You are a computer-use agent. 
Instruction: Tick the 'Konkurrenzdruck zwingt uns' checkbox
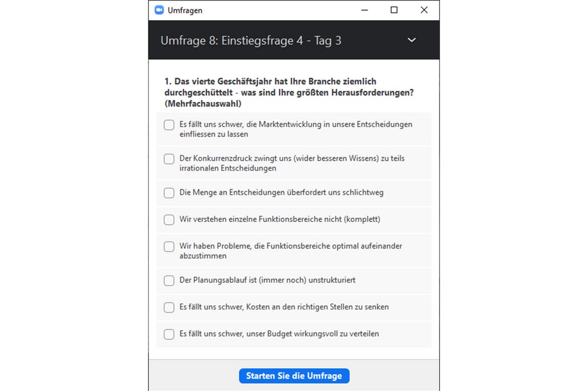point(169,159)
